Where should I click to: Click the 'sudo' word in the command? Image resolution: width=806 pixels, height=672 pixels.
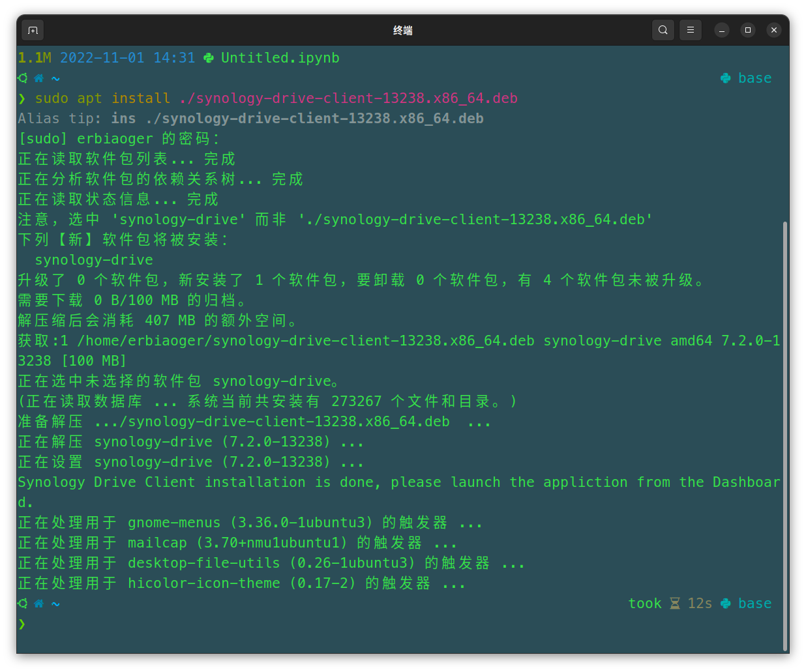(x=52, y=98)
